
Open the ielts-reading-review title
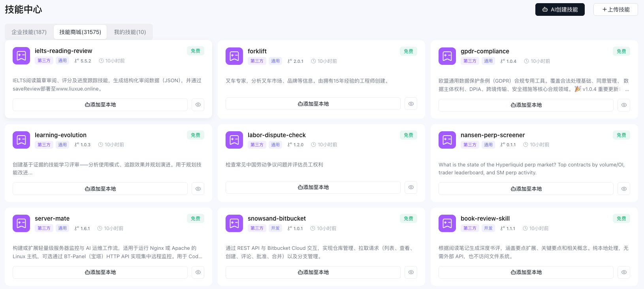(63, 51)
